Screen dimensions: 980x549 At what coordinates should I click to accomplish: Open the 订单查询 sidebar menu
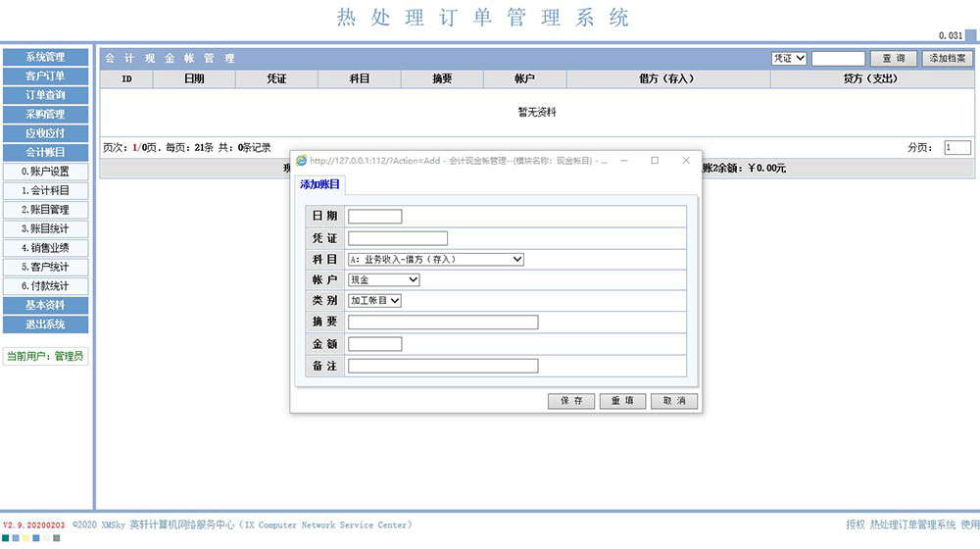coord(45,95)
